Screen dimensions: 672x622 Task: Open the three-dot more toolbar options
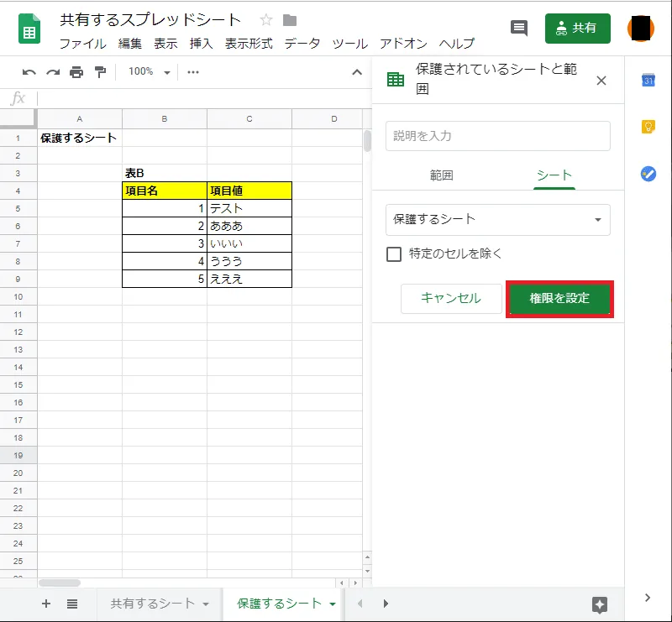point(193,72)
